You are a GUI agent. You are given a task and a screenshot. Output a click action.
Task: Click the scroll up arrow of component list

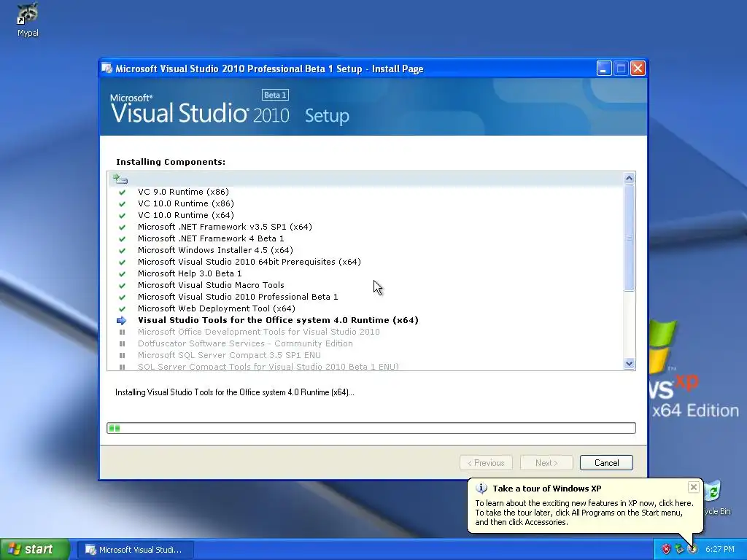(629, 178)
